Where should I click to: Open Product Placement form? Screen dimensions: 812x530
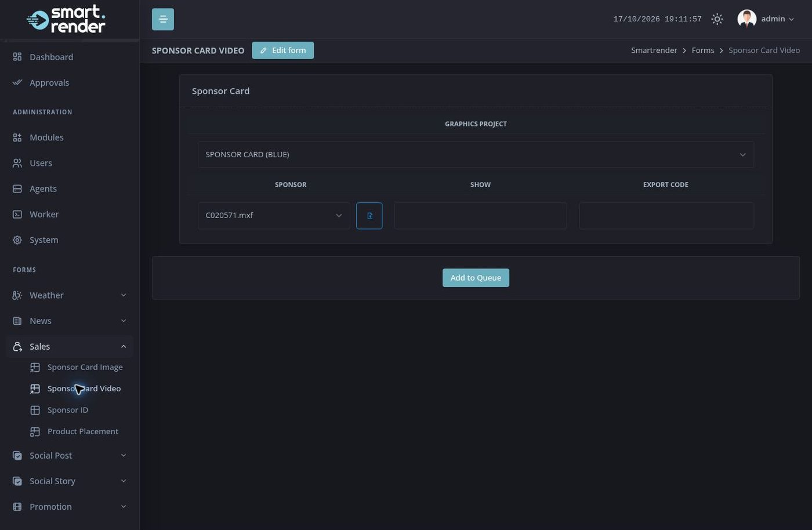83,431
